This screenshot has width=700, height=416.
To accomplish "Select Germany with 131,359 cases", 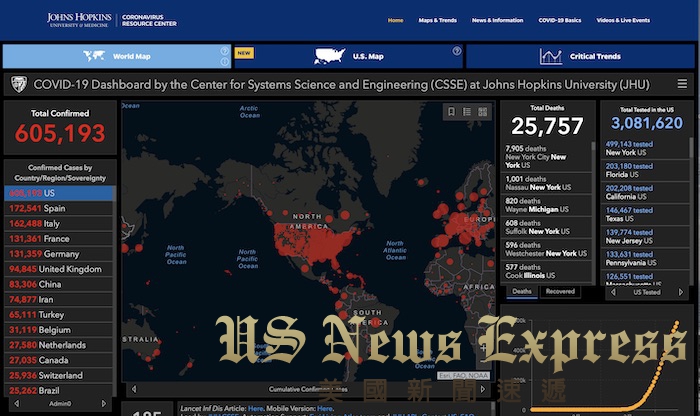I will click(58, 254).
